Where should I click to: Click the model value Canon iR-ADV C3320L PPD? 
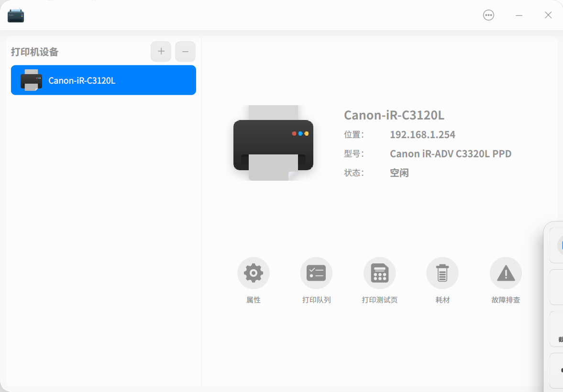451,153
